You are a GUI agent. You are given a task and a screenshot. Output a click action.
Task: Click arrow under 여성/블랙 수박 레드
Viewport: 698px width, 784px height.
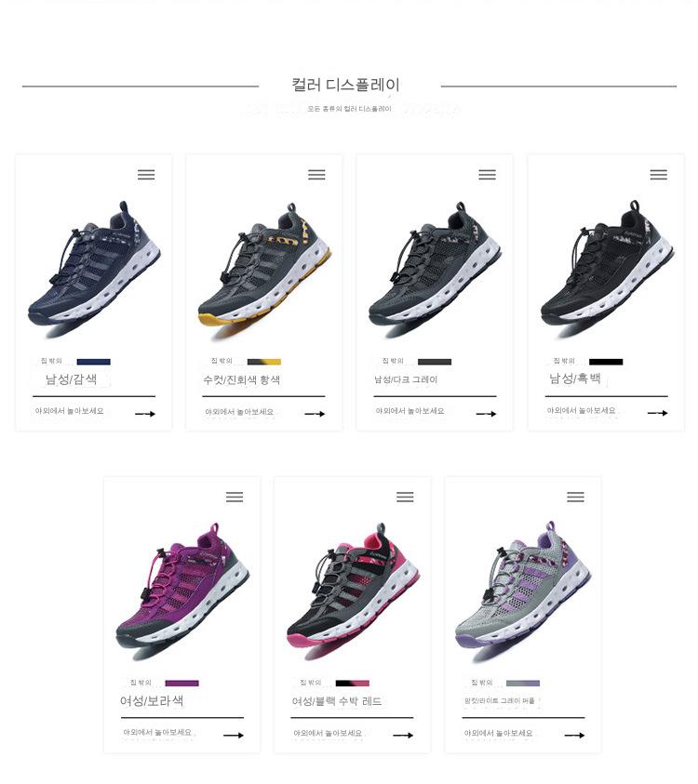point(403,736)
